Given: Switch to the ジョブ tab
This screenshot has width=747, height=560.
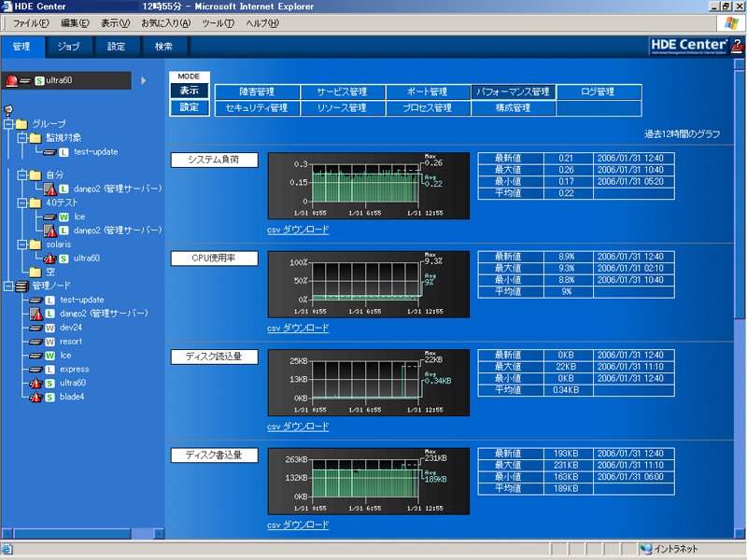Looking at the screenshot, I should point(69,47).
